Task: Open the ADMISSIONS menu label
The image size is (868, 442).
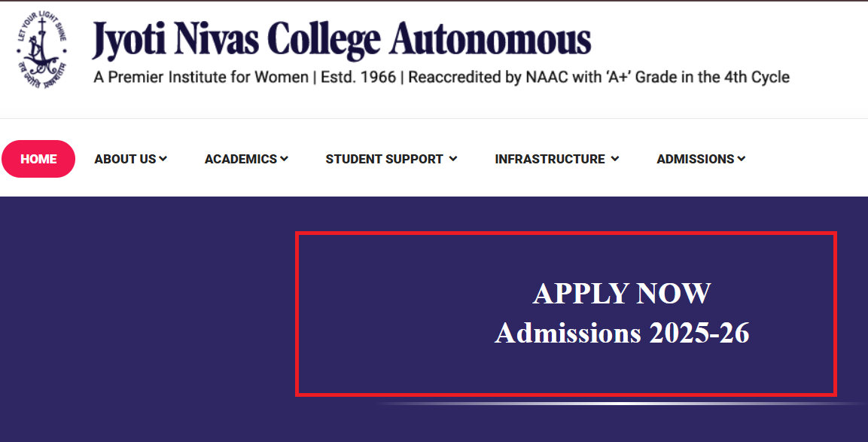Action: tap(696, 159)
